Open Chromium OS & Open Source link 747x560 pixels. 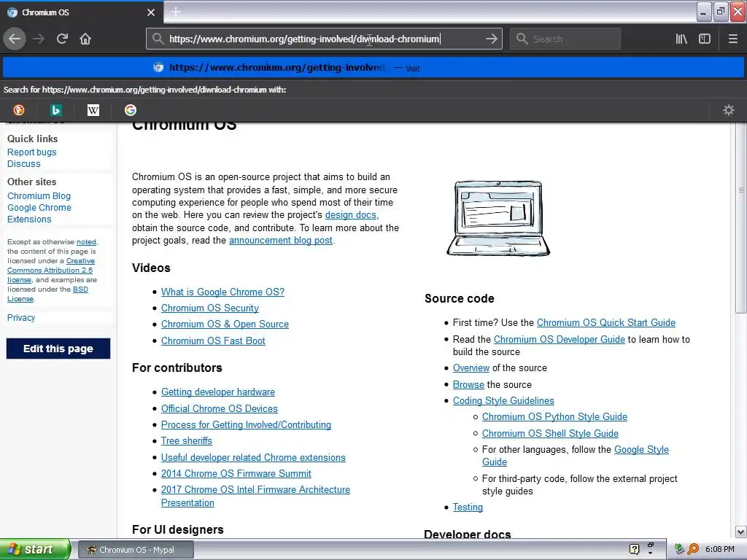225,324
